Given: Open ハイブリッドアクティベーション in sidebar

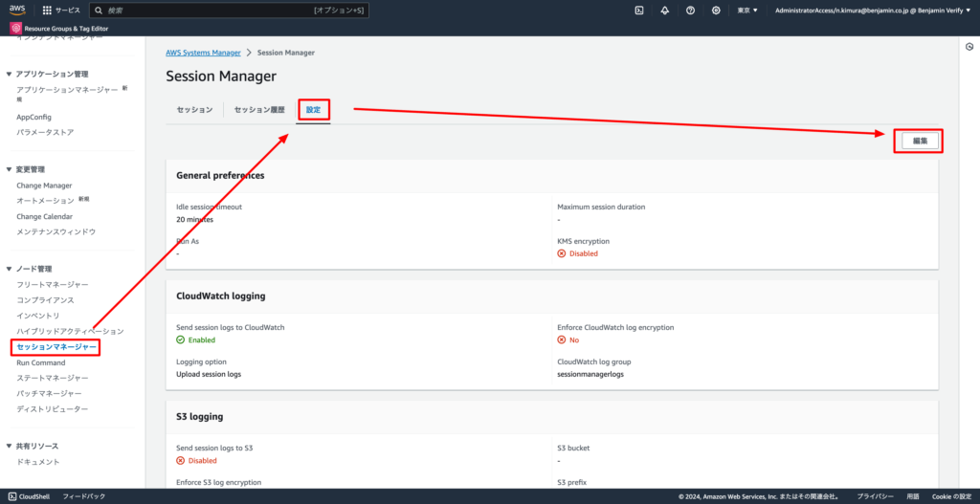Looking at the screenshot, I should coord(70,331).
